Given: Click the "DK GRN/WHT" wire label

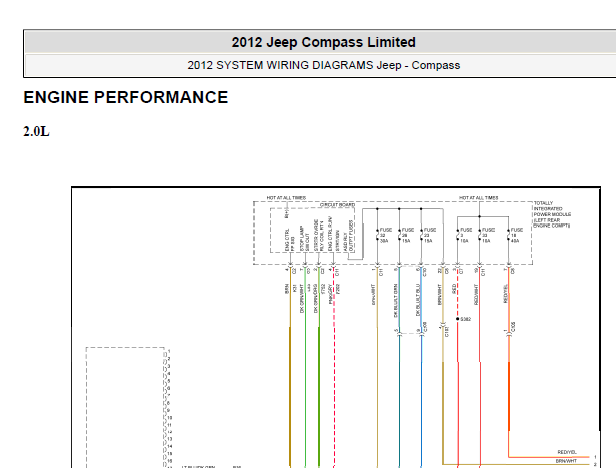Looking at the screenshot, I should 302,299.
